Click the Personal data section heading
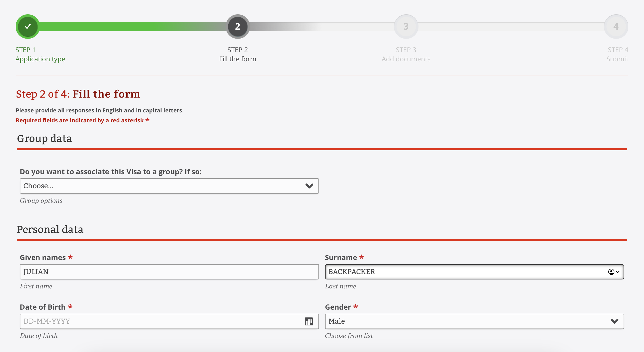This screenshot has width=644, height=352. pyautogui.click(x=50, y=229)
